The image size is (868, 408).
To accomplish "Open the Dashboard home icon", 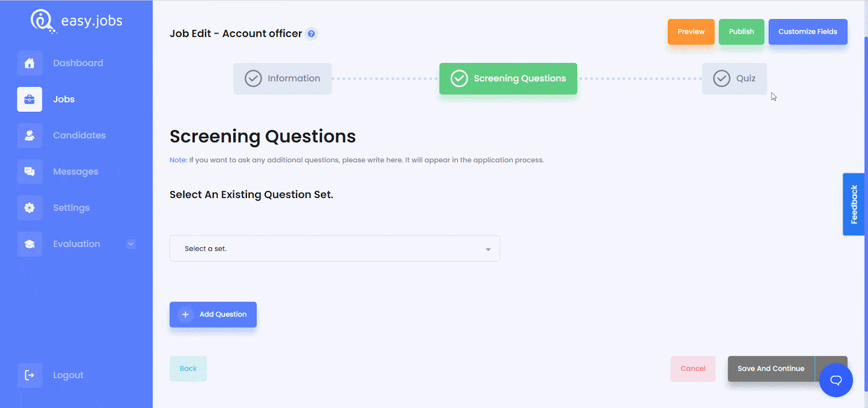I will point(29,63).
